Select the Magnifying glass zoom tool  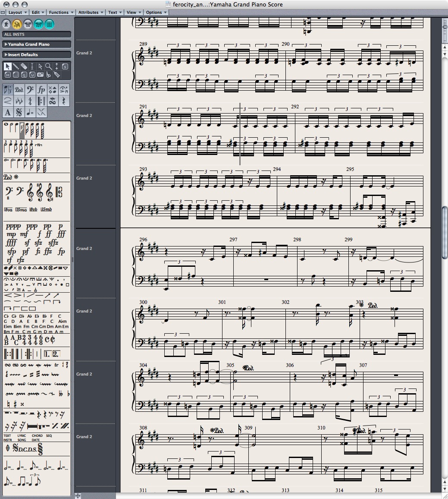pyautogui.click(x=49, y=66)
